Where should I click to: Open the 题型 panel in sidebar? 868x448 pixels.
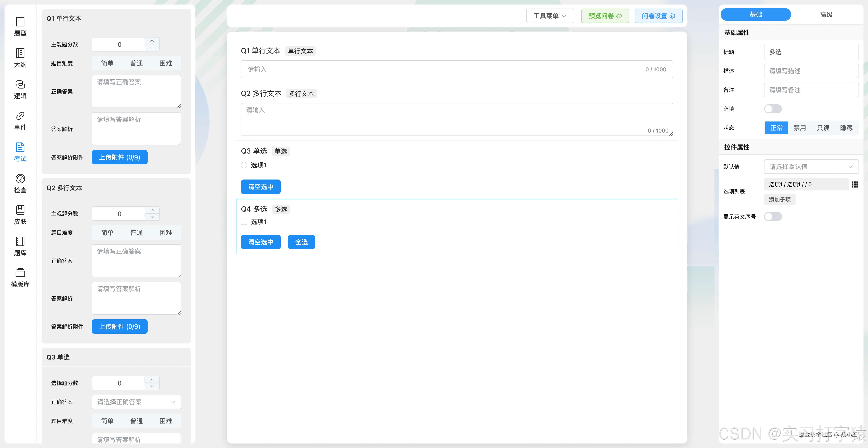click(20, 27)
